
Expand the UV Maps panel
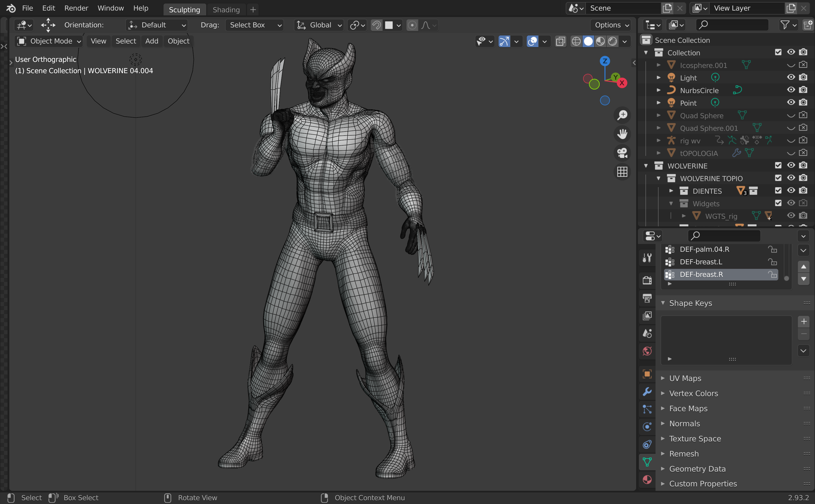(x=685, y=378)
